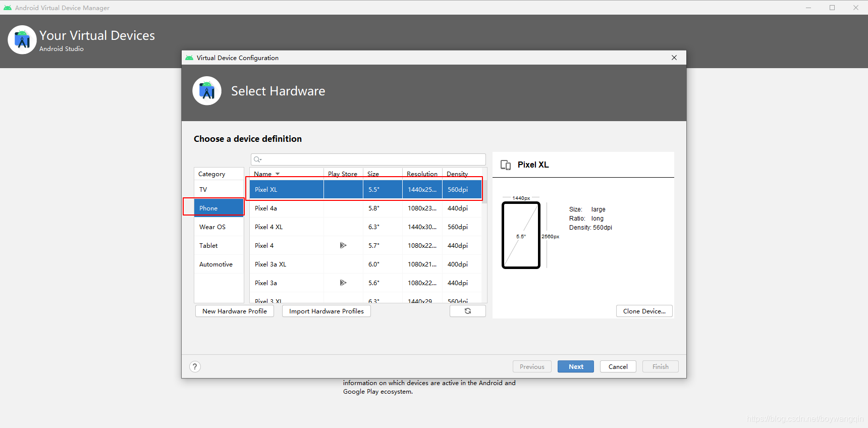Click the Android Studio logo in Select Hardware header
The height and width of the screenshot is (428, 868).
[x=207, y=91]
